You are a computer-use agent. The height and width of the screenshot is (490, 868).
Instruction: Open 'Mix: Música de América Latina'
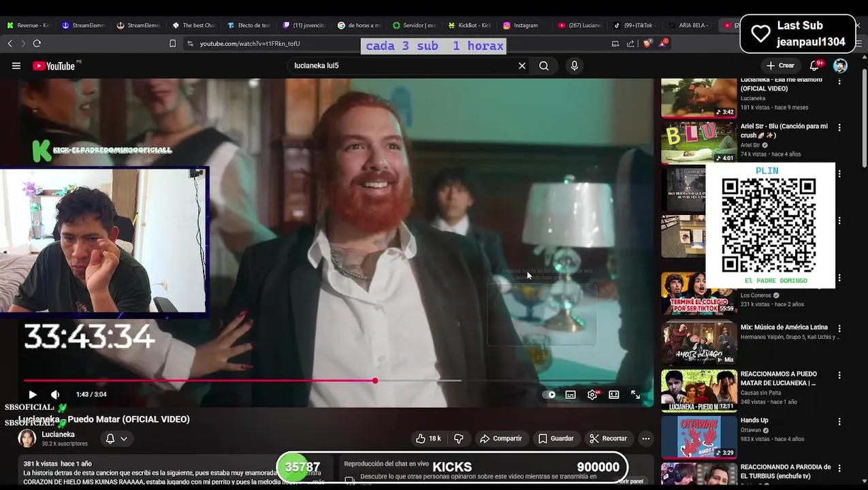[x=784, y=327]
